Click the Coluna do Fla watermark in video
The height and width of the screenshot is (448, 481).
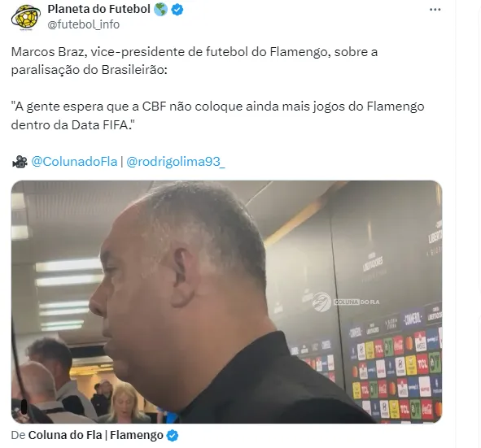click(346, 302)
